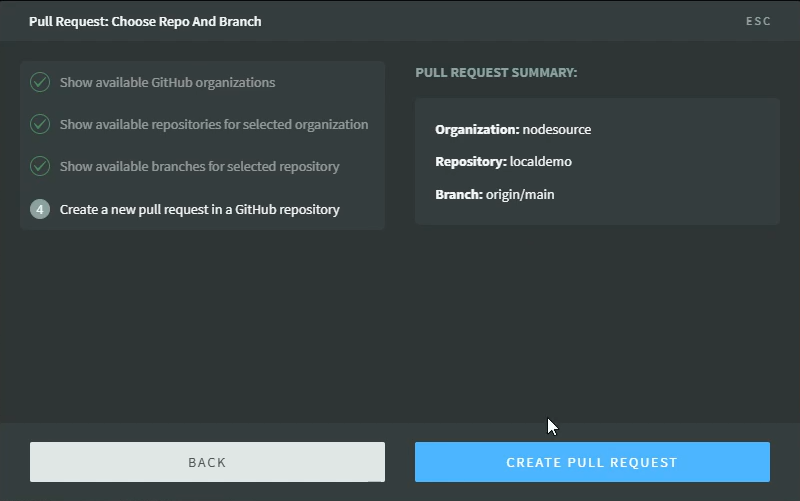Click the checkmark icon for available branches step
Viewport: 800px width, 501px height.
tap(40, 167)
